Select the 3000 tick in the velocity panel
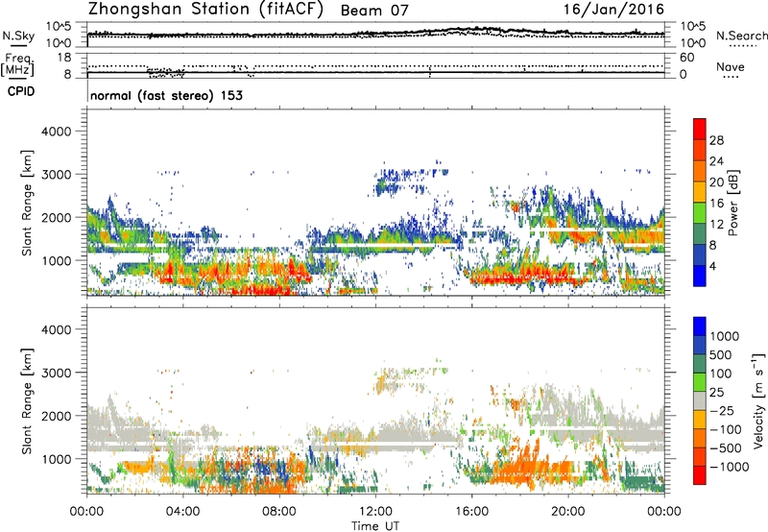768x532 pixels. point(57,373)
